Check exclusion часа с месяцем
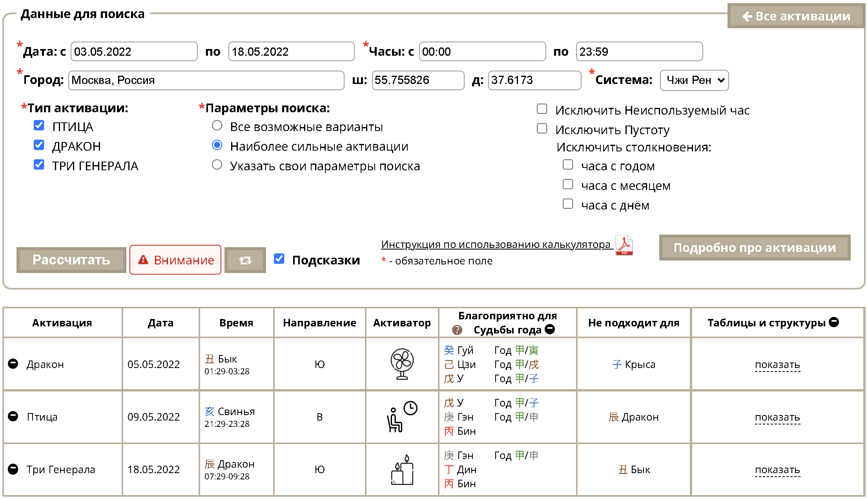The width and height of the screenshot is (868, 499). (568, 184)
